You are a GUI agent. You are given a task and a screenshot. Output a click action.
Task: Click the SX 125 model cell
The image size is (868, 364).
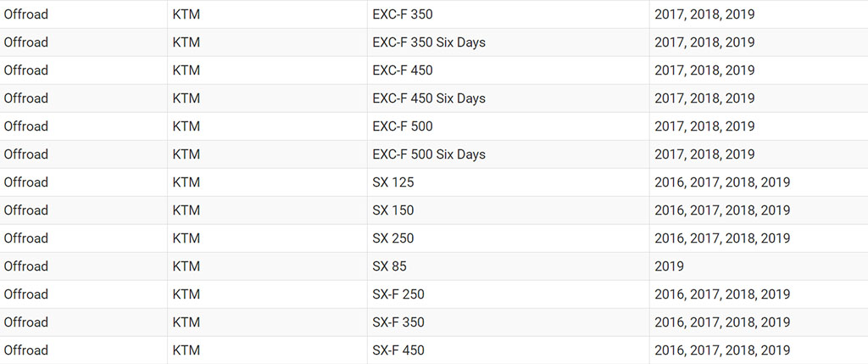point(508,182)
